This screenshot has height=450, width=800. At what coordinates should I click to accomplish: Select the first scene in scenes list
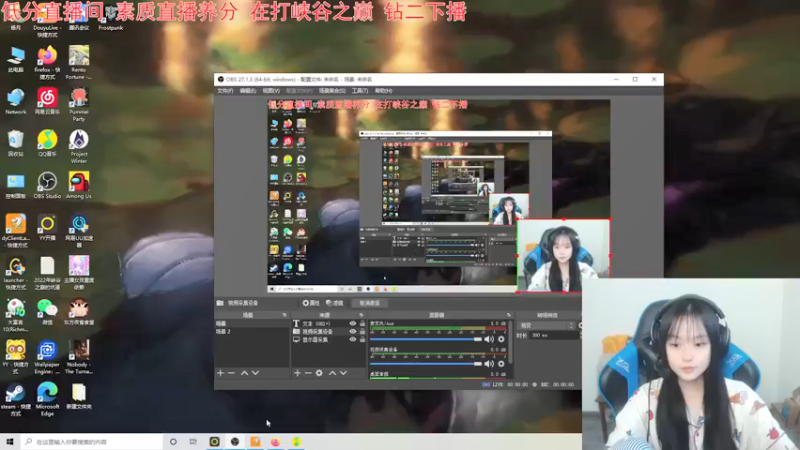(252, 323)
